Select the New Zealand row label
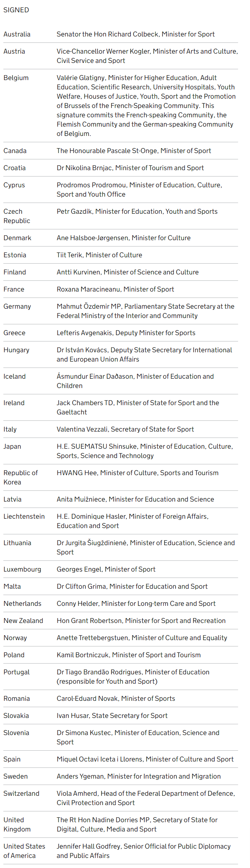The width and height of the screenshot is (250, 868). coord(23,621)
